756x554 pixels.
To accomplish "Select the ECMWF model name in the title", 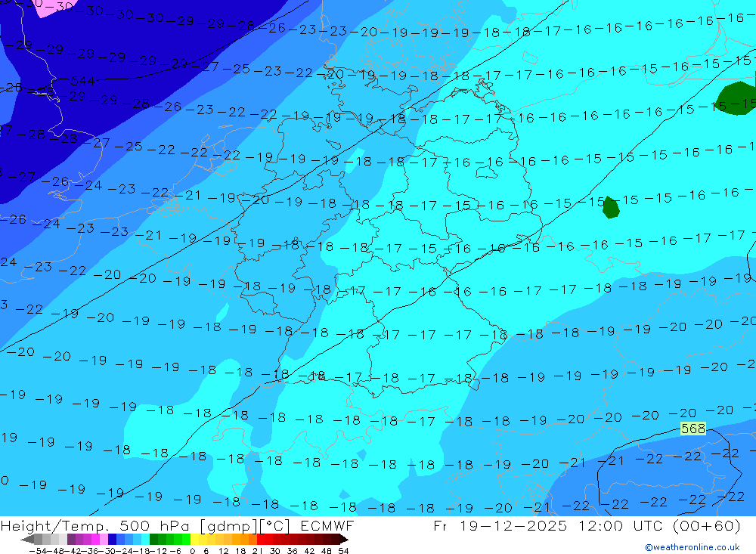I will click(327, 525).
